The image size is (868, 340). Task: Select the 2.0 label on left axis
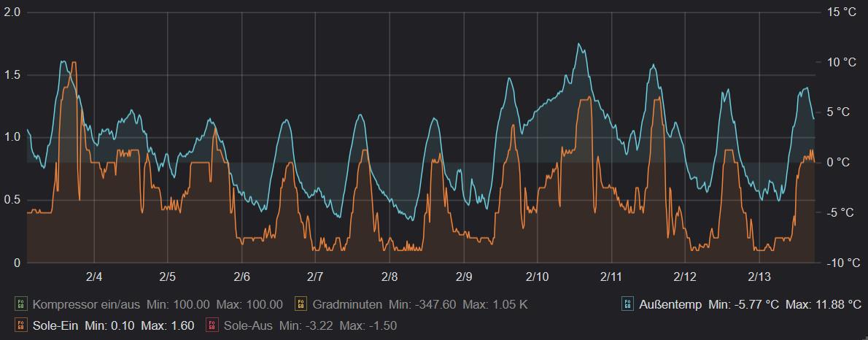12,12
